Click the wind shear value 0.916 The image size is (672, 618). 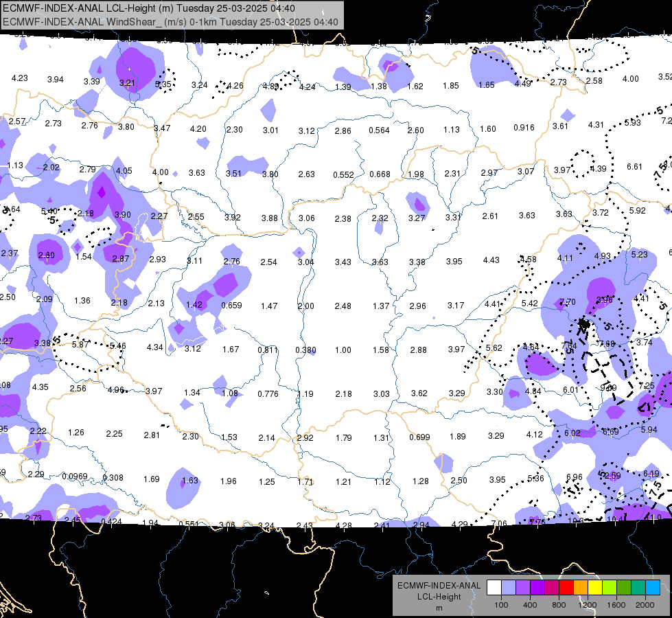pyautogui.click(x=524, y=127)
